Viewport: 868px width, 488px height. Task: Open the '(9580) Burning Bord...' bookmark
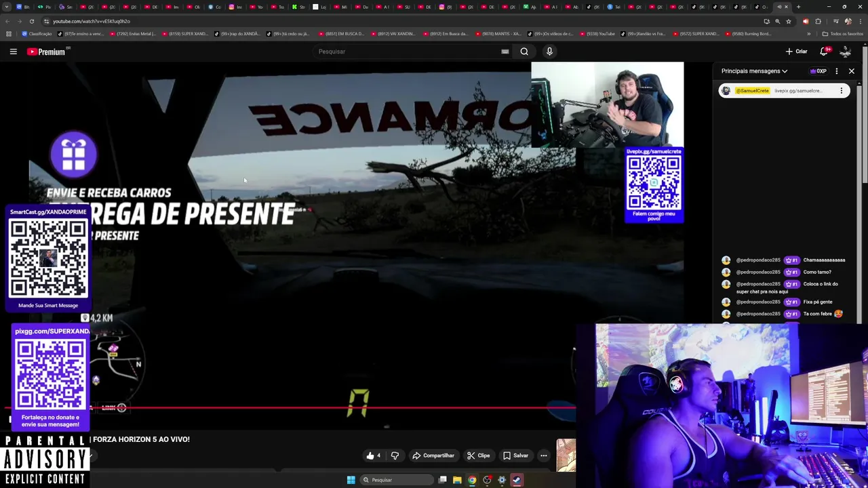pos(748,34)
